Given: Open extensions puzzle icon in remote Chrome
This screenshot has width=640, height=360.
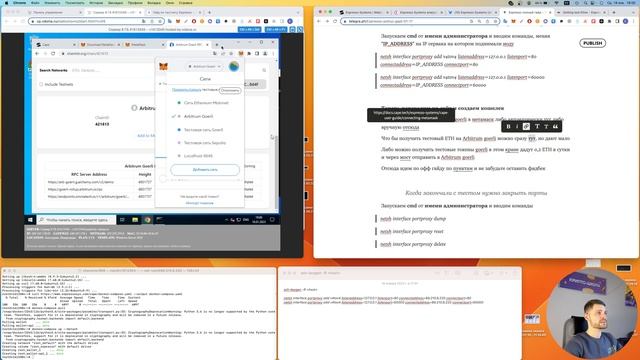Looking at the screenshot, I should click(x=249, y=53).
